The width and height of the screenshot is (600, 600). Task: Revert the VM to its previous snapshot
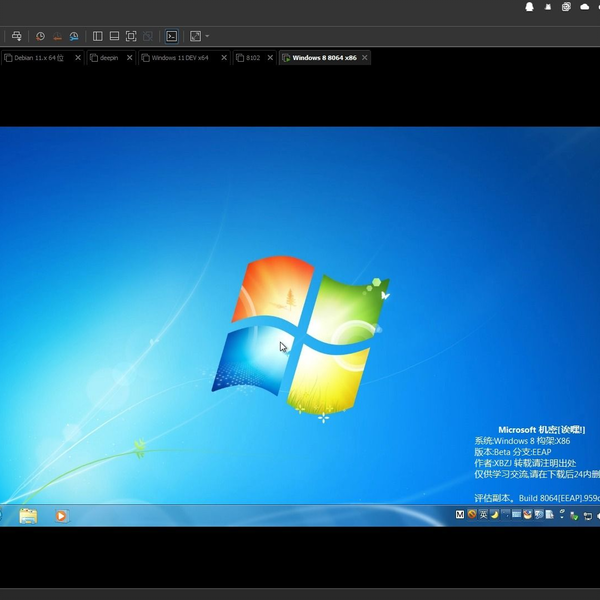[x=57, y=36]
